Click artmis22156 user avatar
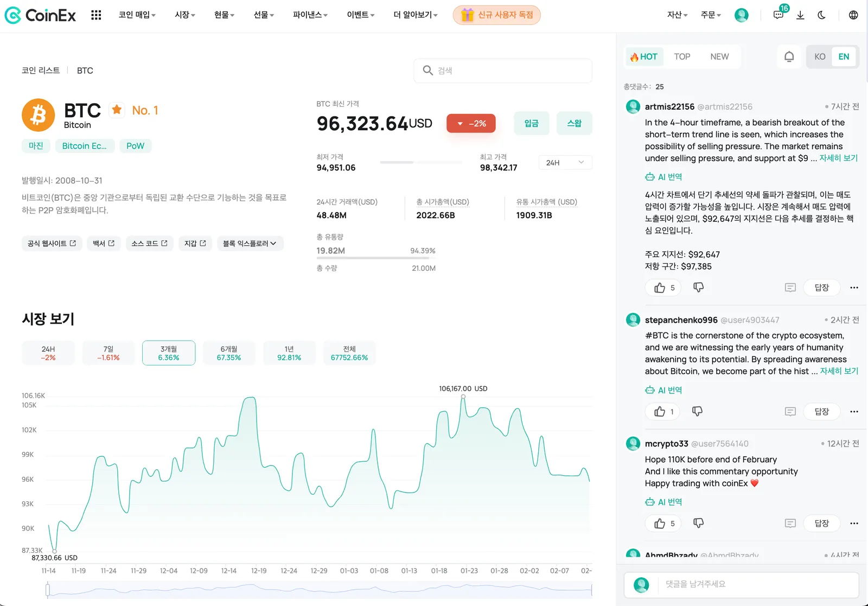868x606 pixels. [633, 107]
